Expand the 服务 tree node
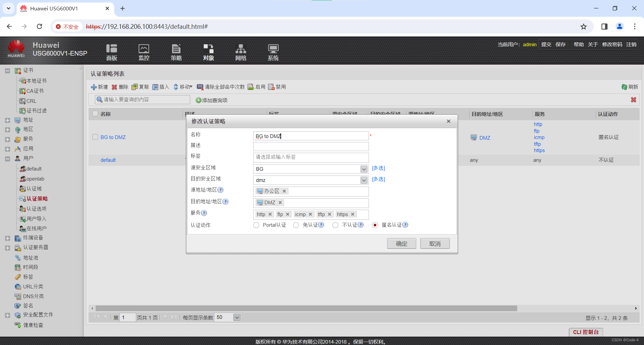Viewport: 644px width, 345px height. [x=7, y=139]
